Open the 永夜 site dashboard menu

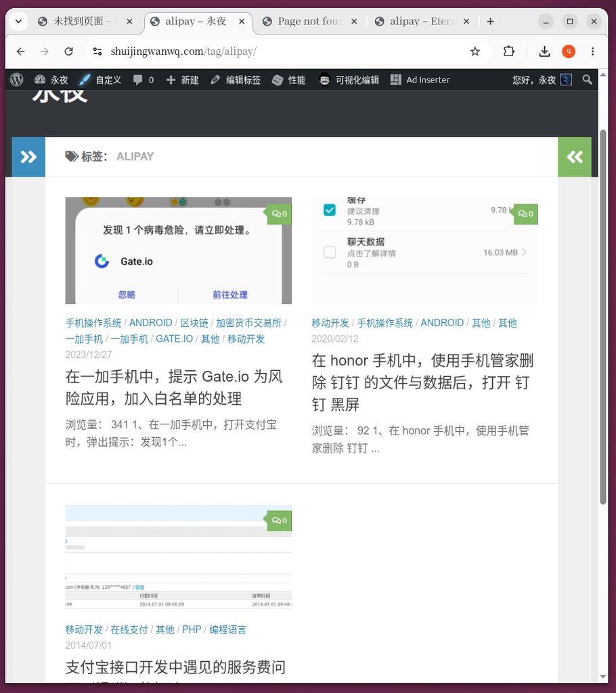[x=51, y=80]
